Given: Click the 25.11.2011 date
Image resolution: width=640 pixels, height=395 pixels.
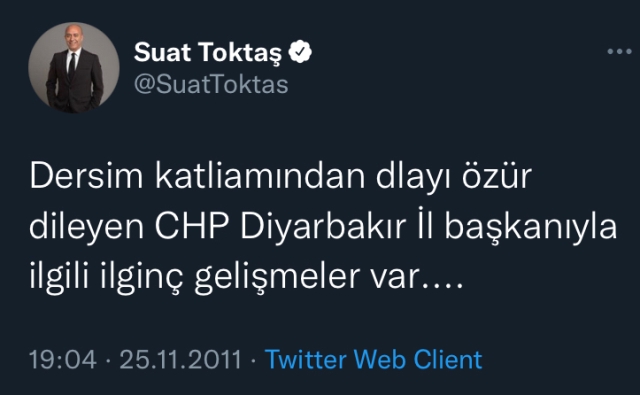Looking at the screenshot, I should click(181, 359).
